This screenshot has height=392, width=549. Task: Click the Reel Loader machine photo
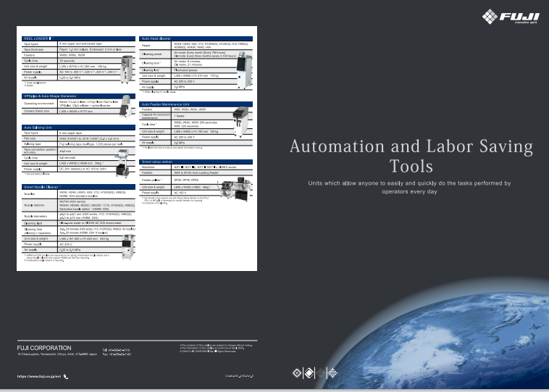tap(127, 70)
